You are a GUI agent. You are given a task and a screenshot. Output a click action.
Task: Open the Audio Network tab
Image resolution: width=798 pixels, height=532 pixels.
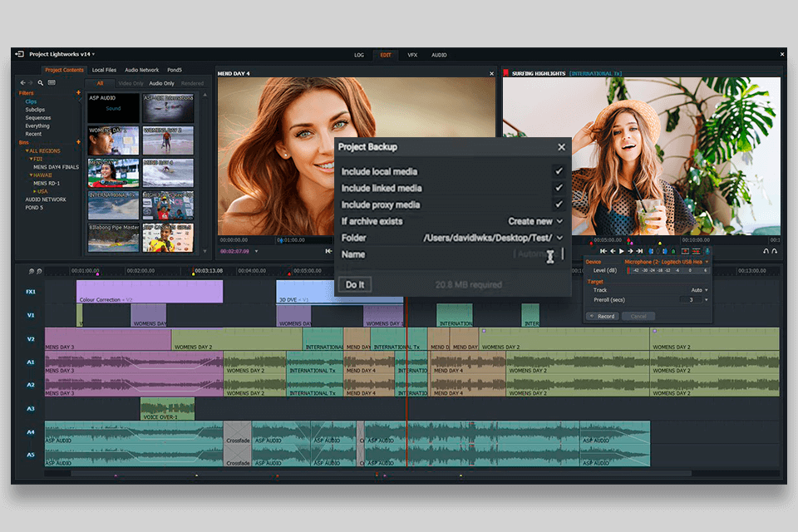tap(142, 70)
